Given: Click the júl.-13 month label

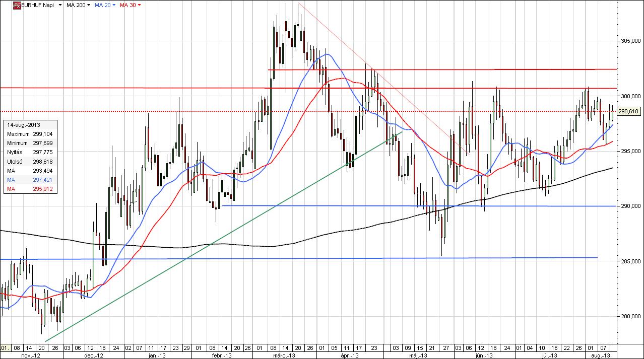Looking at the screenshot, I should pos(548,355).
